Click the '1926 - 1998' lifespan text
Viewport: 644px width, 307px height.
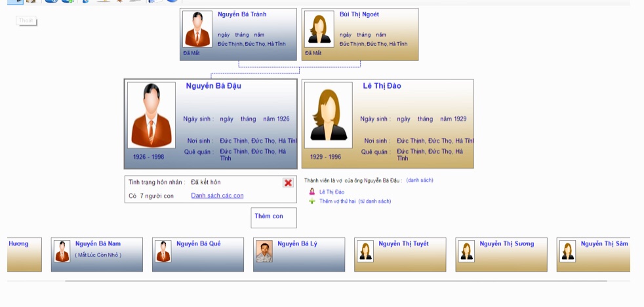click(x=148, y=157)
